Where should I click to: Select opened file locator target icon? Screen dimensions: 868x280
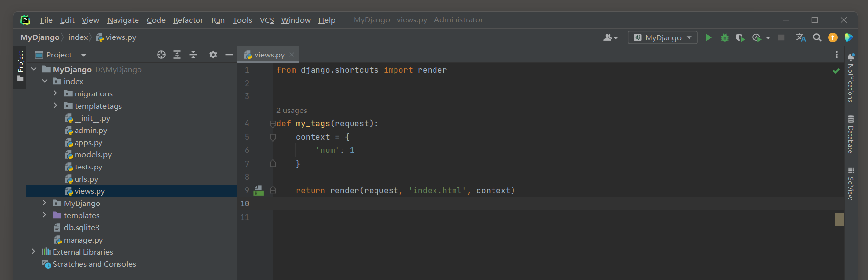pos(161,55)
